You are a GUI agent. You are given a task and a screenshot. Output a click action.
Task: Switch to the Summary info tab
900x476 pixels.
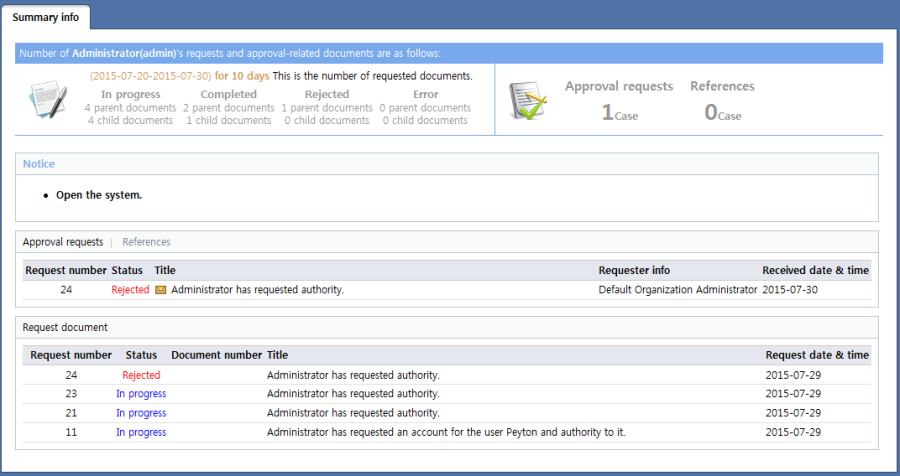coord(46,17)
